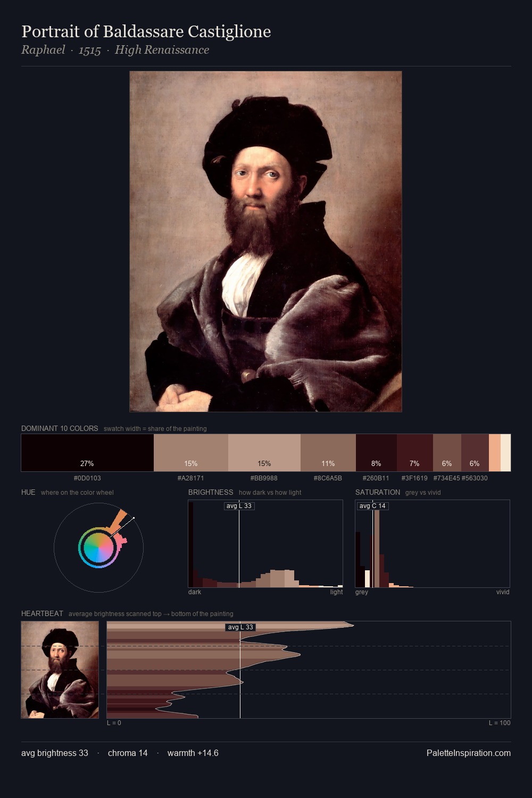This screenshot has height=798, width=532.
Task: Click the caption 'how dark vs how light'
Action: coord(270,493)
